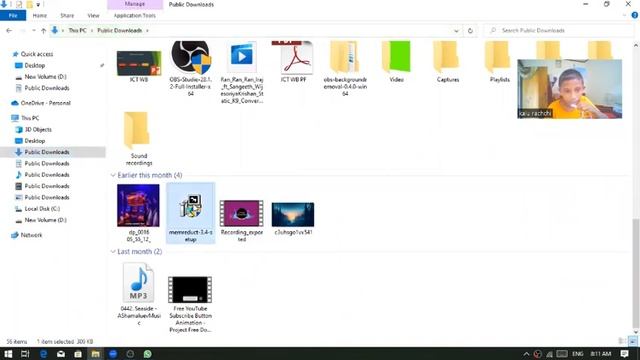Switch to the Home ribbon tab
The height and width of the screenshot is (360, 640).
point(40,16)
